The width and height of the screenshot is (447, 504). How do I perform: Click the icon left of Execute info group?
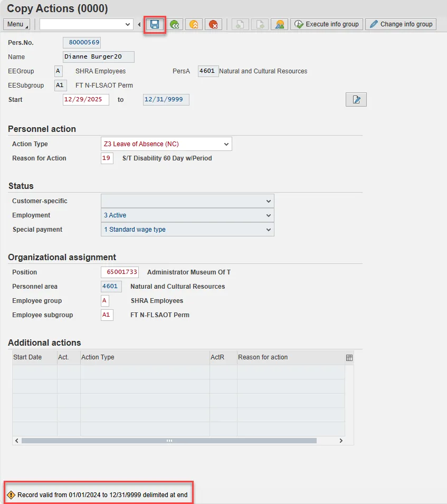coord(279,24)
